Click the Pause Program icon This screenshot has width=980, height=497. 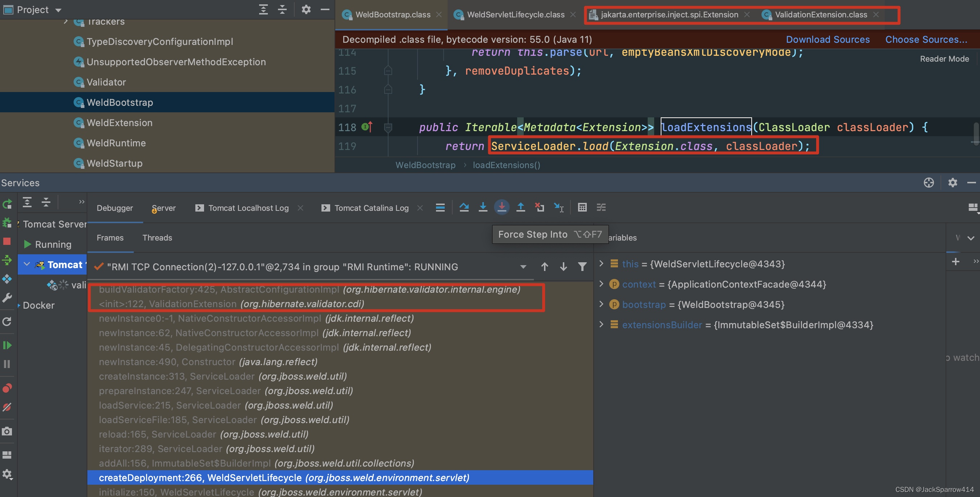(x=7, y=364)
